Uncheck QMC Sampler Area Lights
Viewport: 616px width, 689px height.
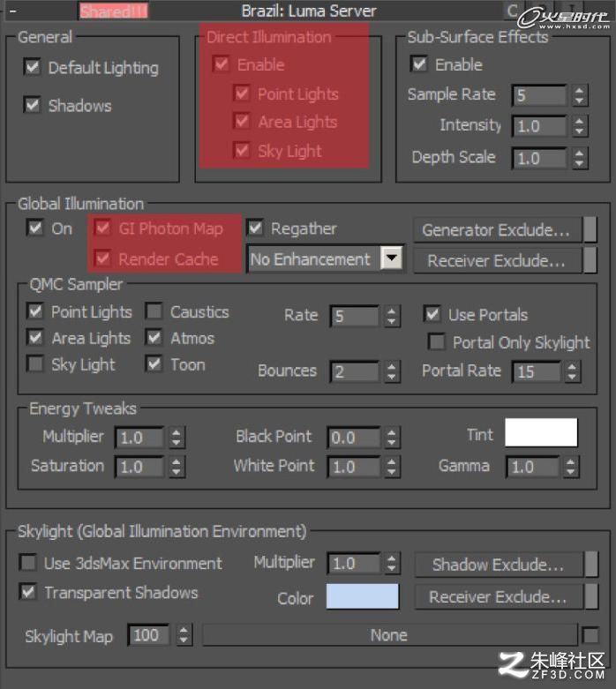[34, 338]
